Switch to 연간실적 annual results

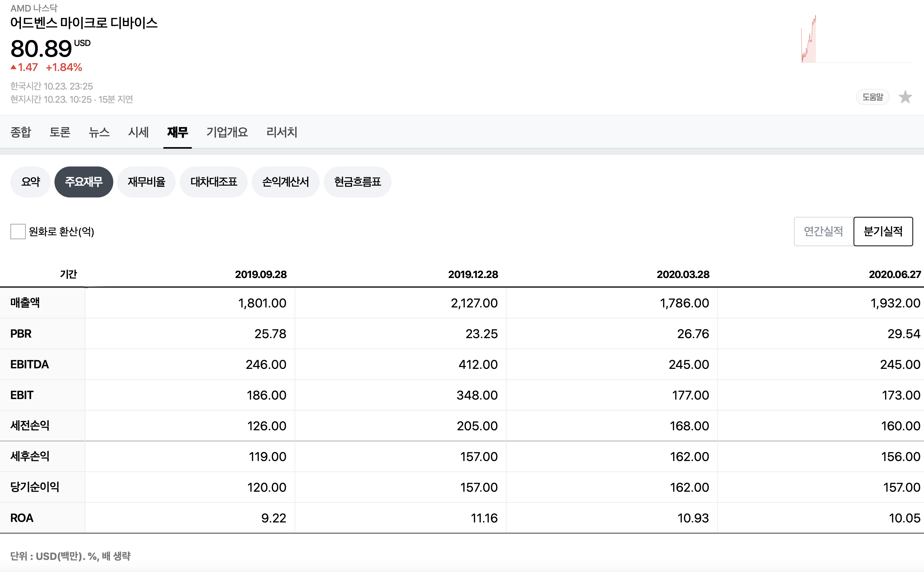823,232
